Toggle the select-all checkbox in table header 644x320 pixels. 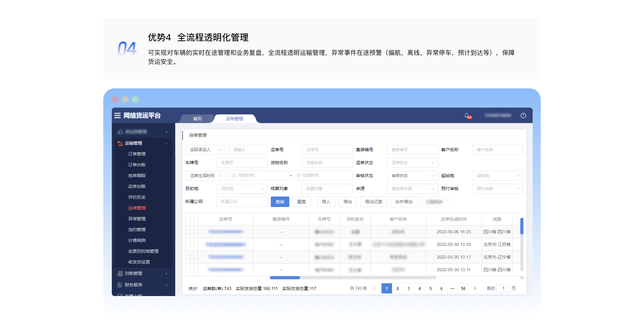pos(192,219)
